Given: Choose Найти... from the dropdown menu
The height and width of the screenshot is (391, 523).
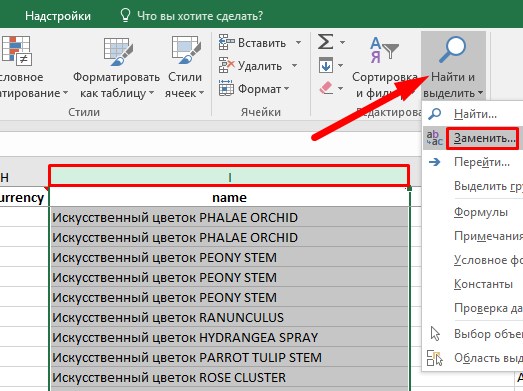Looking at the screenshot, I should pos(475,114).
